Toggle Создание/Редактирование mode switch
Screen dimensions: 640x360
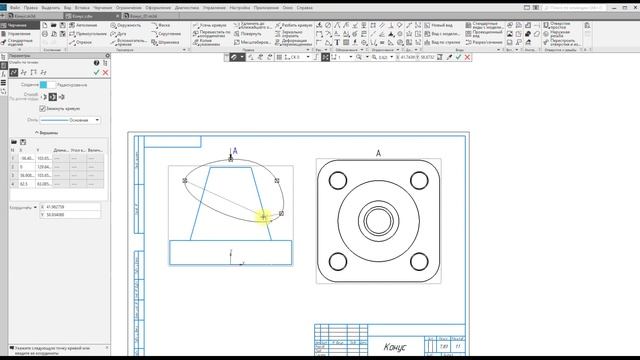(x=47, y=85)
